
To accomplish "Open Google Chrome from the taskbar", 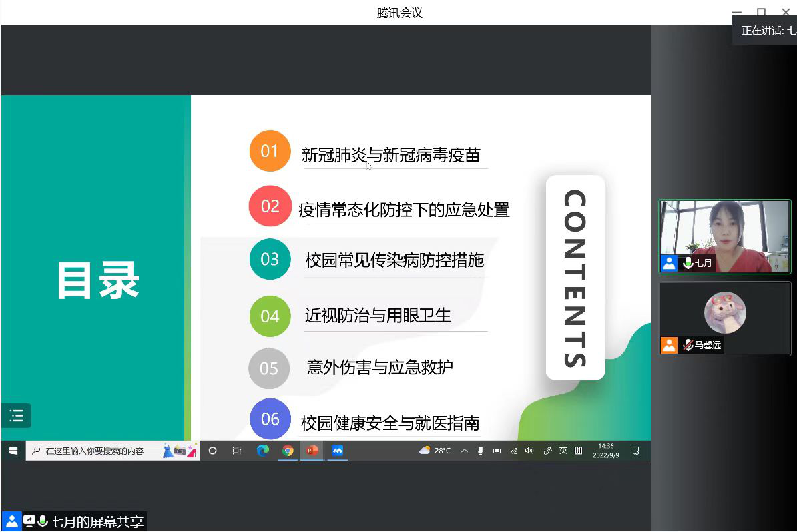I will pyautogui.click(x=288, y=451).
